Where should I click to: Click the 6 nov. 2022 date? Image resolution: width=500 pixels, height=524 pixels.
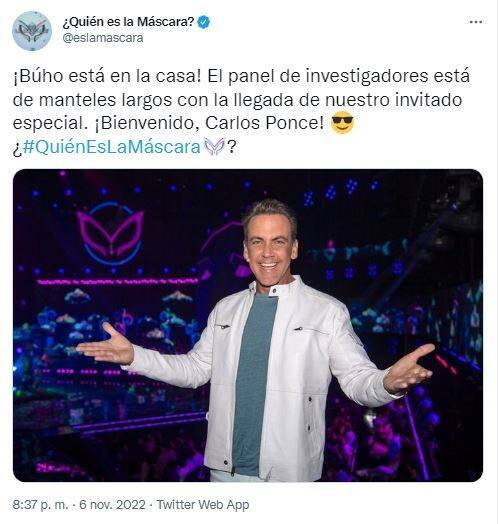tap(112, 505)
